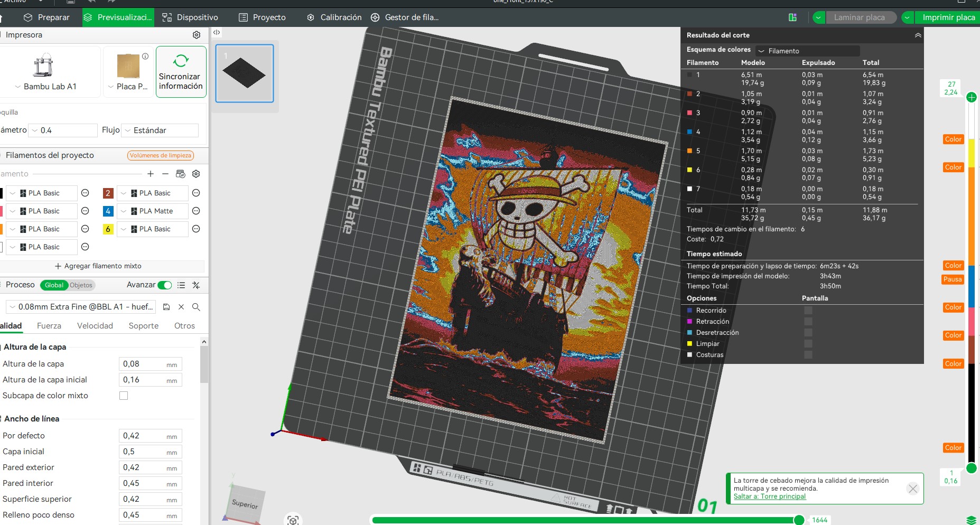
Task: Remove a filament with minus icon
Action: click(x=165, y=174)
